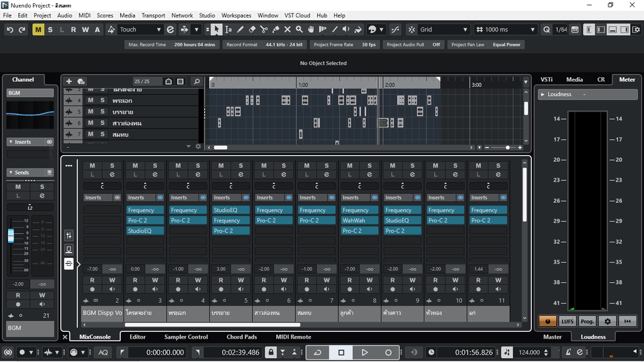Toggle Snap on in the toolbar
The width and height of the screenshot is (644, 362).
point(411,30)
